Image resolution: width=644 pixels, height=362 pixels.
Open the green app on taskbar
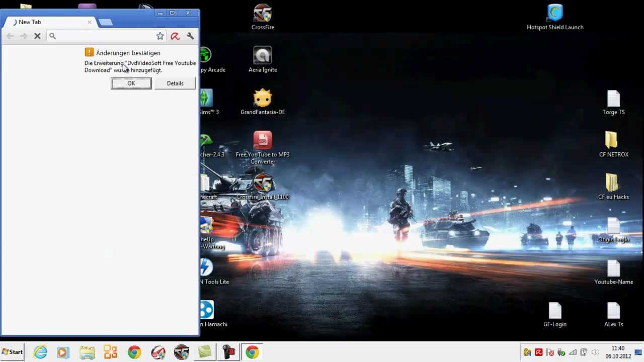click(x=205, y=352)
